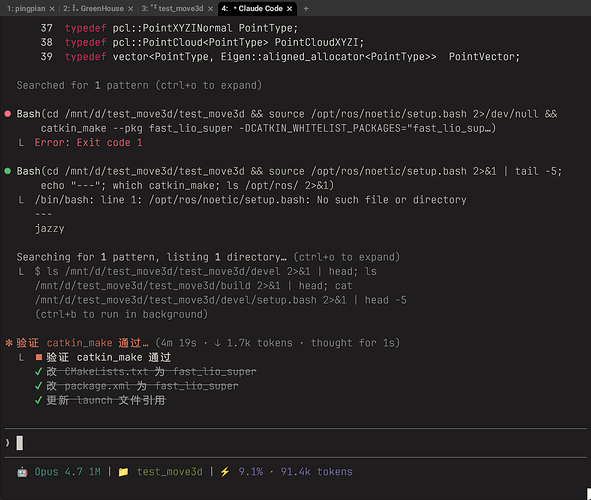The width and height of the screenshot is (591, 500).
Task: Click code line 37 typedef PointType
Action: pos(169,28)
